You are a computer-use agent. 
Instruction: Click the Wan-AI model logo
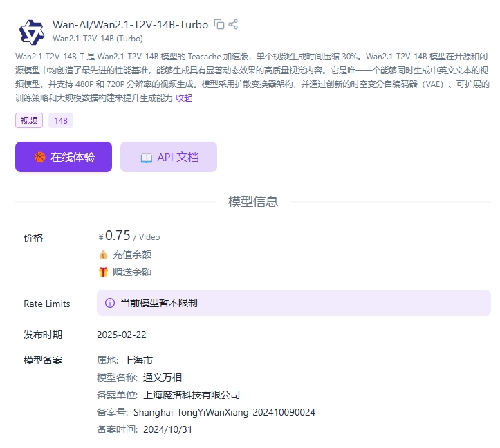point(32,32)
